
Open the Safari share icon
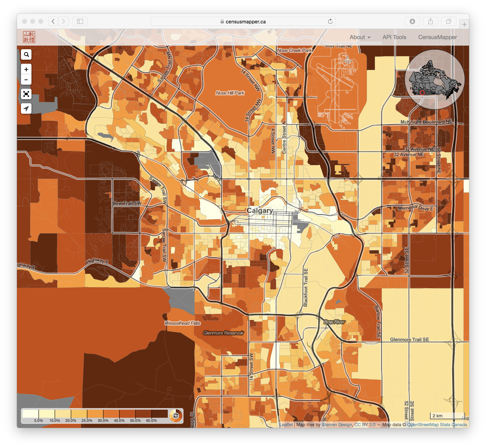pyautogui.click(x=431, y=21)
